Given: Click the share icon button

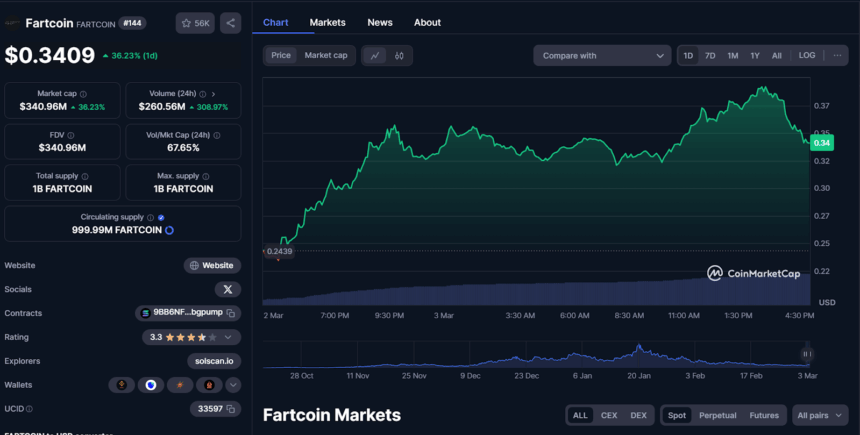Looking at the screenshot, I should click(x=230, y=23).
